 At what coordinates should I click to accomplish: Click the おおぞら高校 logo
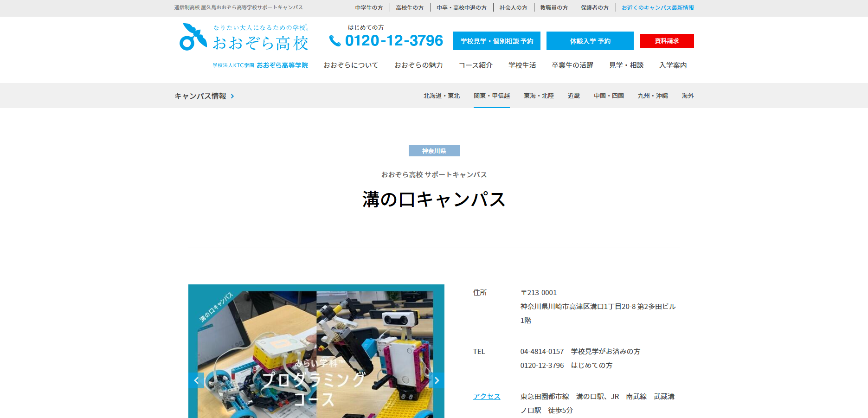pos(244,37)
